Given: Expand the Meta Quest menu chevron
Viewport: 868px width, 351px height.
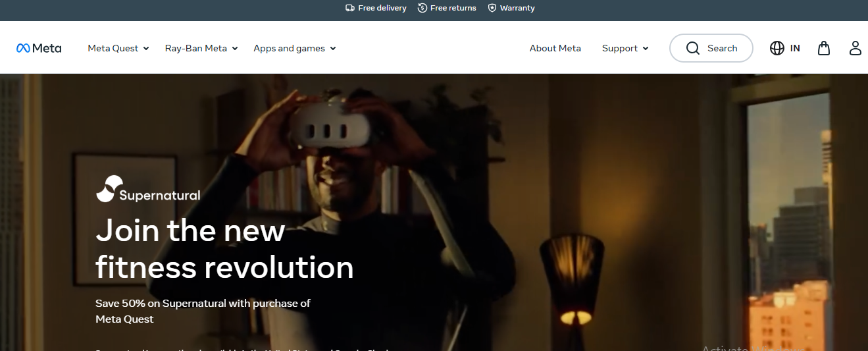Looking at the screenshot, I should pos(146,49).
